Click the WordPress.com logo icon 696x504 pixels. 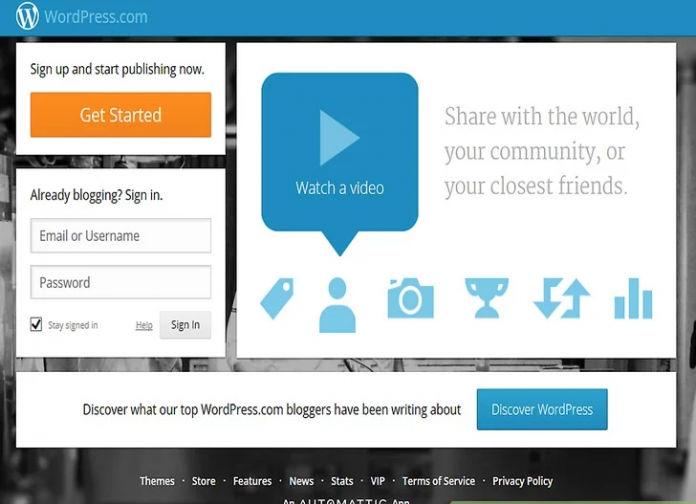27,16
